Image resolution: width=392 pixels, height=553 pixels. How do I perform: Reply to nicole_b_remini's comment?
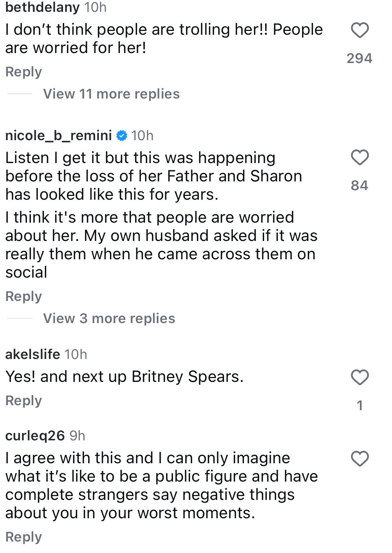coord(24,296)
